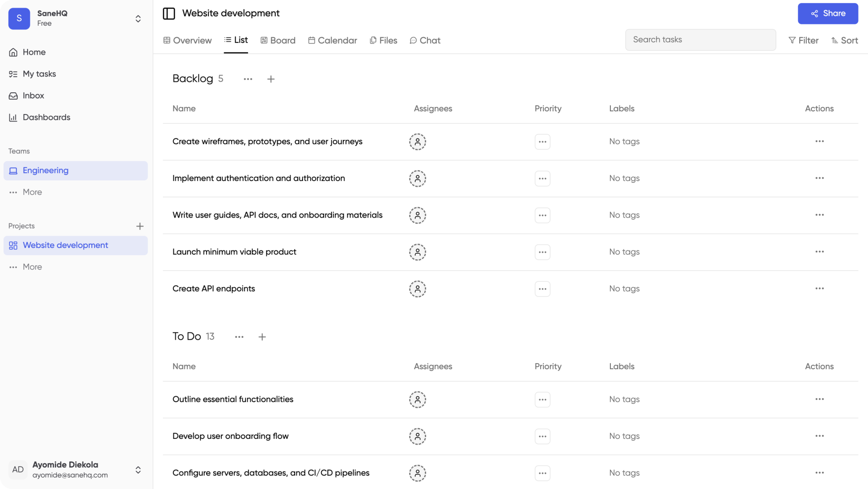
Task: Click the add task plus in To Do
Action: click(262, 337)
